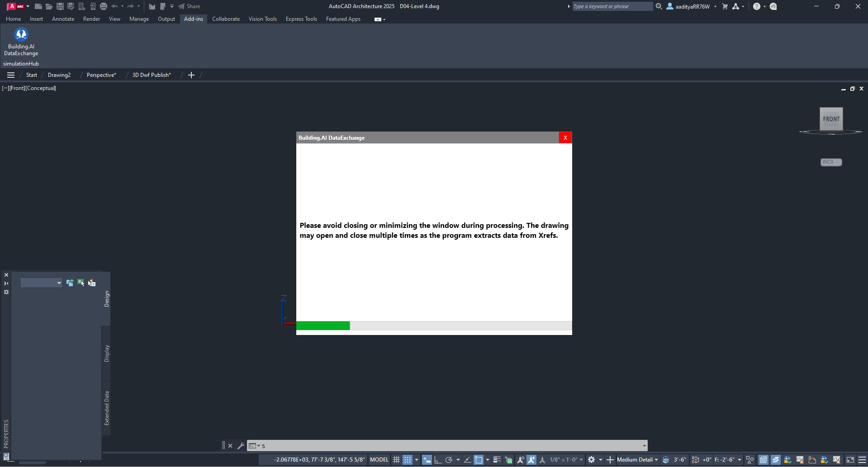
Task: Expand the aadityaRR76W account dropdown
Action: click(x=715, y=6)
